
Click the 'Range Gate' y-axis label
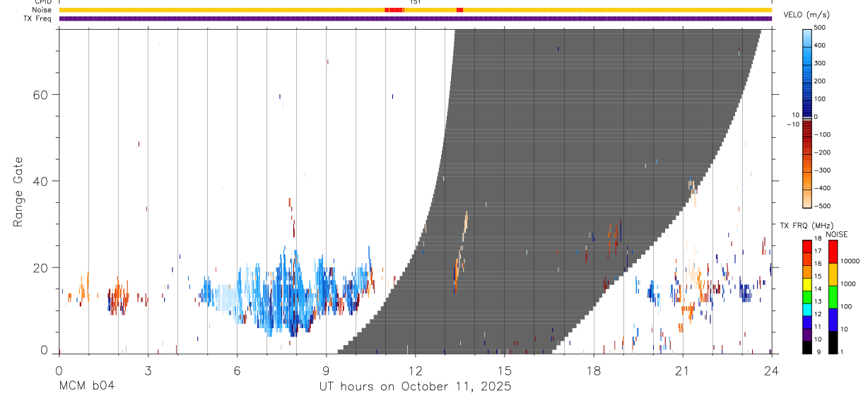click(x=18, y=192)
